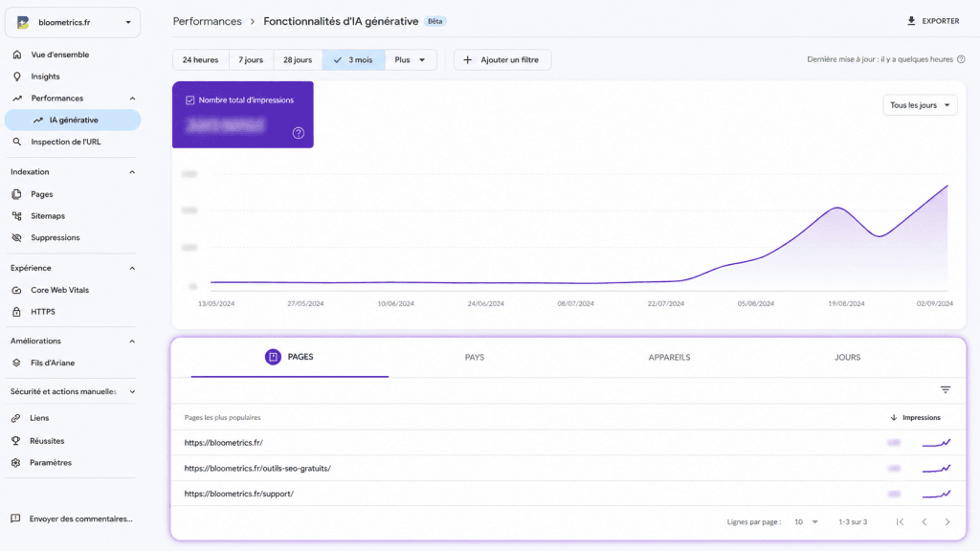The width and height of the screenshot is (980, 551).
Task: Click the Sitemaps tree icon
Action: coord(17,216)
